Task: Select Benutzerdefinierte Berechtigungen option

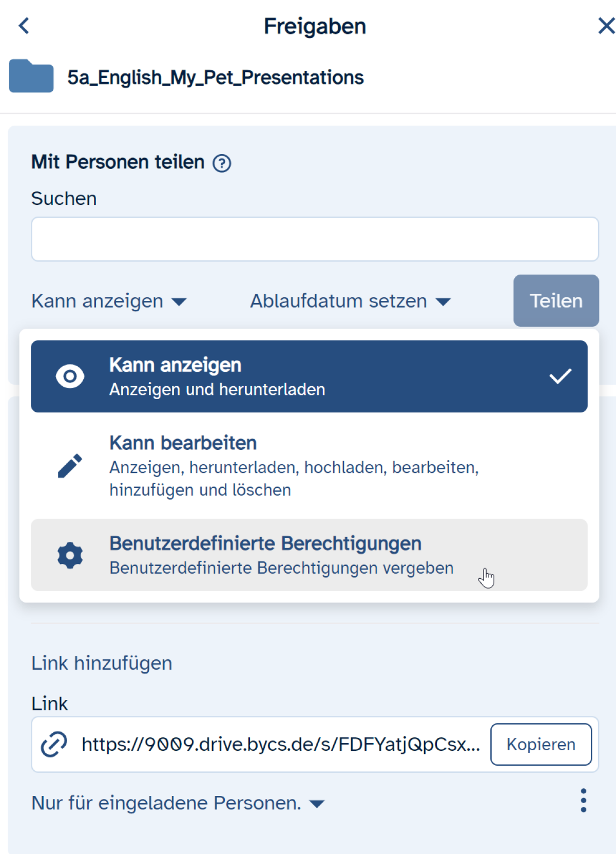Action: [309, 555]
